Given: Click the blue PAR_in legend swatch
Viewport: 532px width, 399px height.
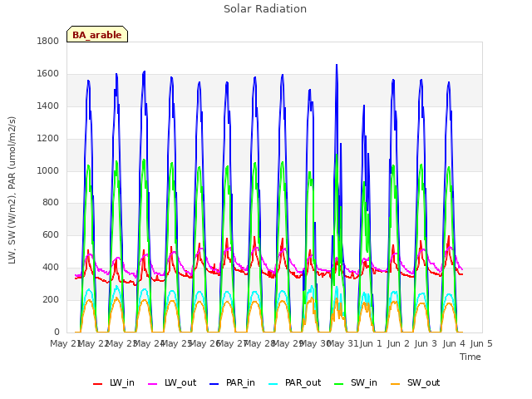Looking at the screenshot, I should [x=214, y=384].
